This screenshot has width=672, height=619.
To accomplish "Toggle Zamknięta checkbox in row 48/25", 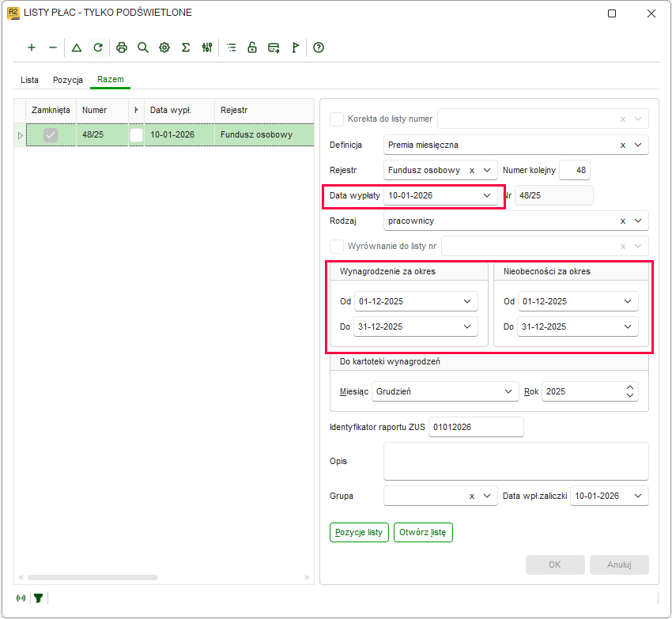I will tap(51, 135).
